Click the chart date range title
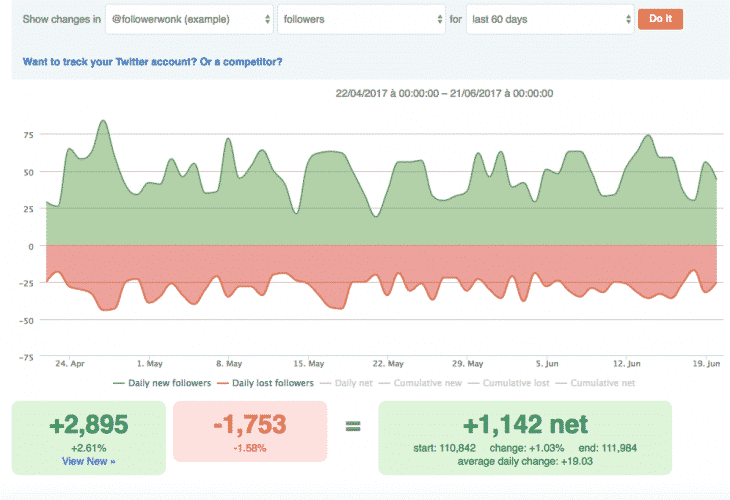This screenshot has height=500, width=730. click(x=447, y=93)
